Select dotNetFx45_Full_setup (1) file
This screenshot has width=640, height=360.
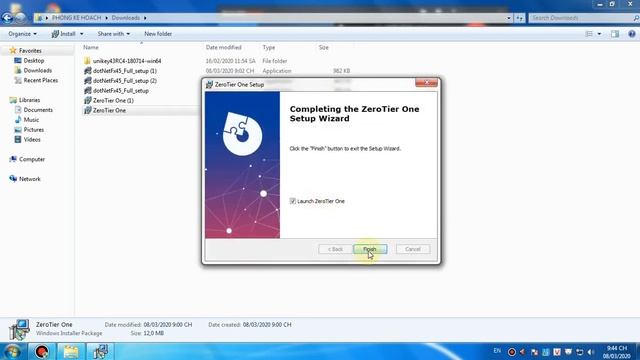124,71
